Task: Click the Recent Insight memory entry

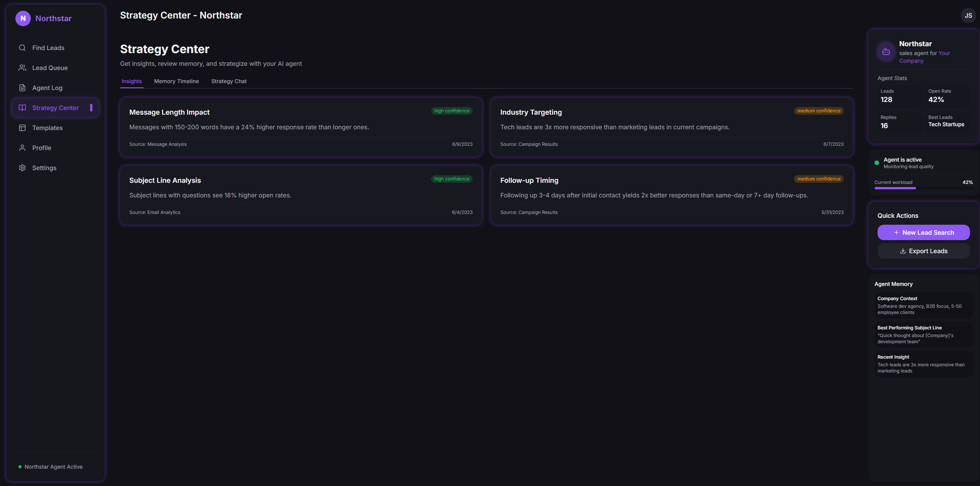Action: pos(923,364)
